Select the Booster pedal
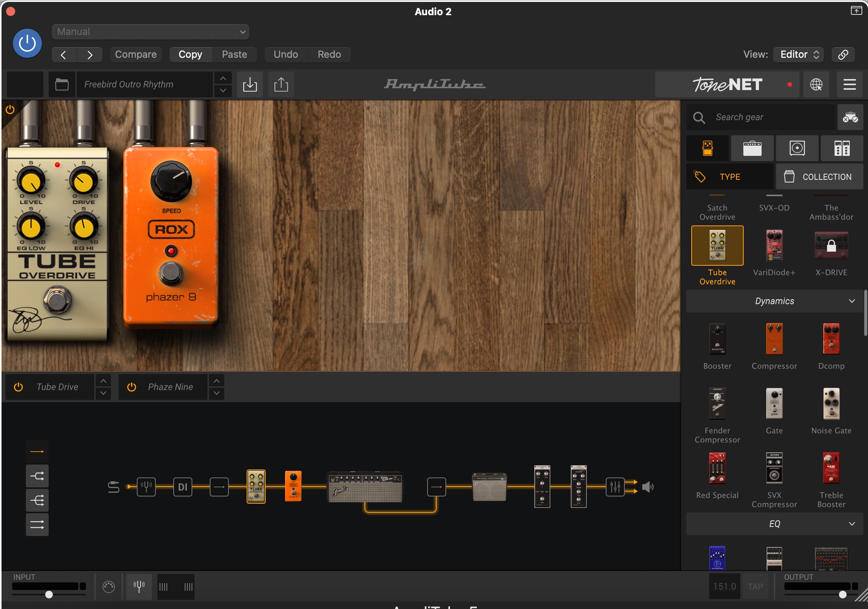The image size is (868, 609). (x=718, y=339)
